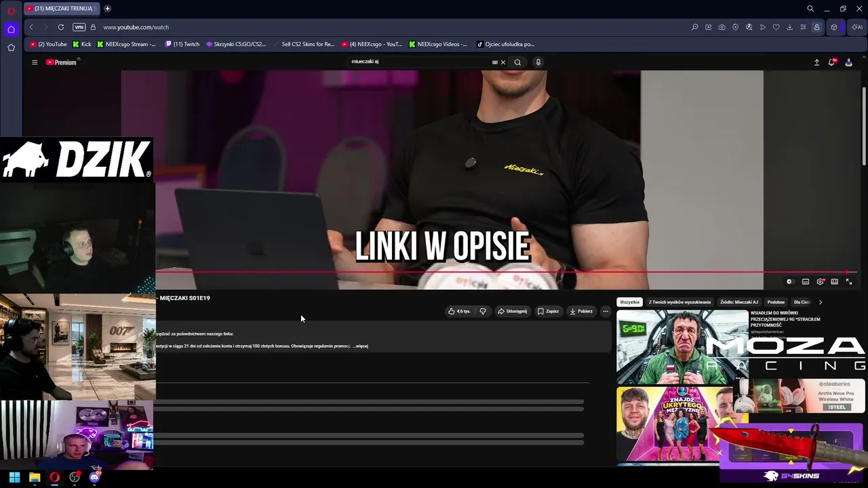Open the YouTube account avatar menu
This screenshot has height=488, width=868.
pyautogui.click(x=848, y=62)
